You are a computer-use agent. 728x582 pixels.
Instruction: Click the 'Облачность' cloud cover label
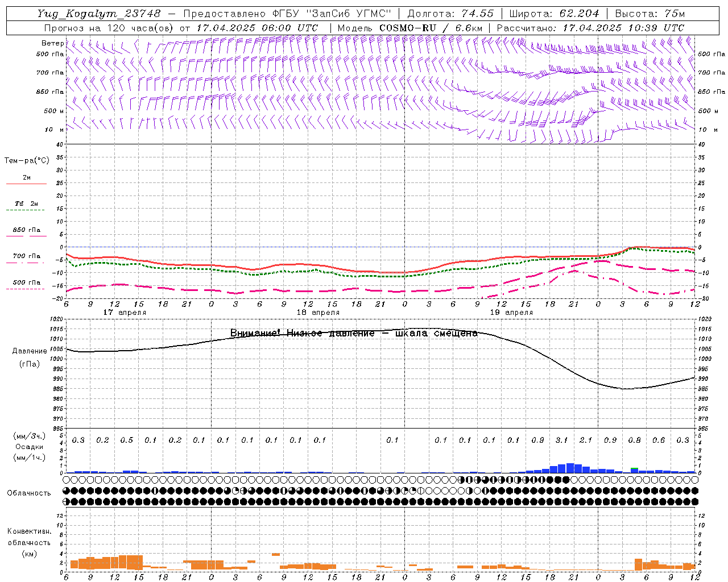tap(29, 493)
